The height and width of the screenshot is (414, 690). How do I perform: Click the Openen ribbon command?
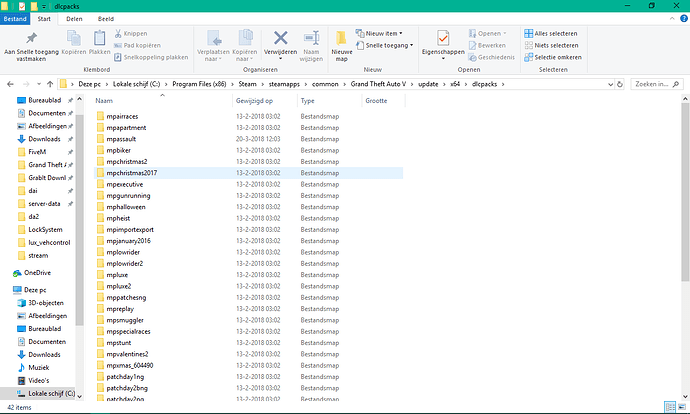pos(488,33)
